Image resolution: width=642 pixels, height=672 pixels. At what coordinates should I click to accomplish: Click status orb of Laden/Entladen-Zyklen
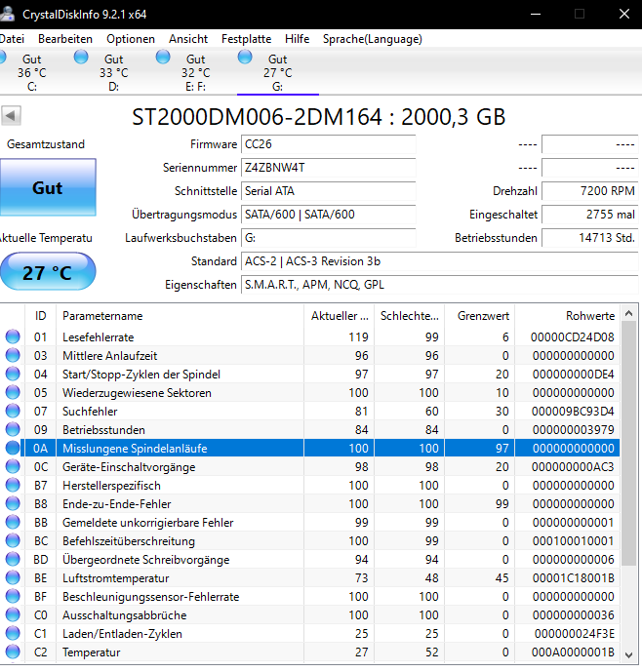(x=13, y=633)
